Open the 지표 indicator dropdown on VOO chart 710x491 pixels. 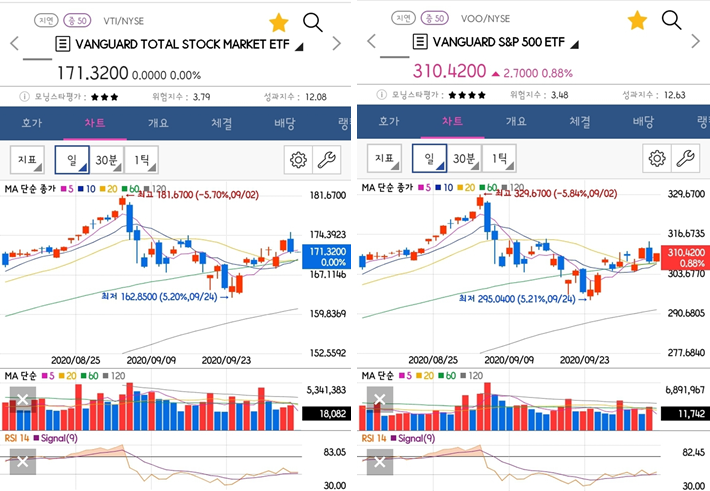pyautogui.click(x=384, y=158)
